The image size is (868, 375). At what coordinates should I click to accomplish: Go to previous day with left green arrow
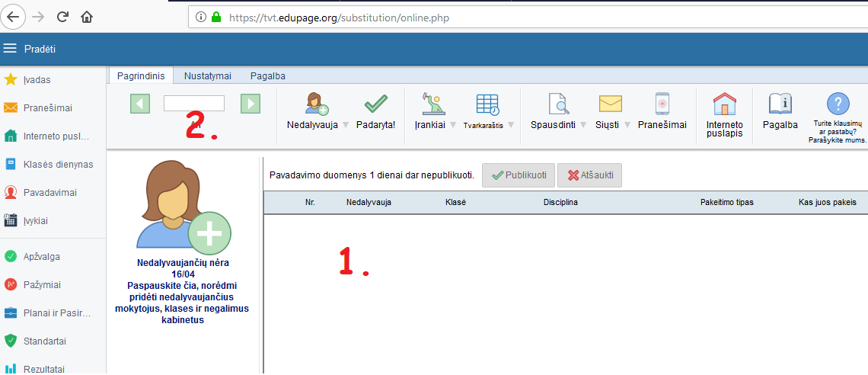140,104
